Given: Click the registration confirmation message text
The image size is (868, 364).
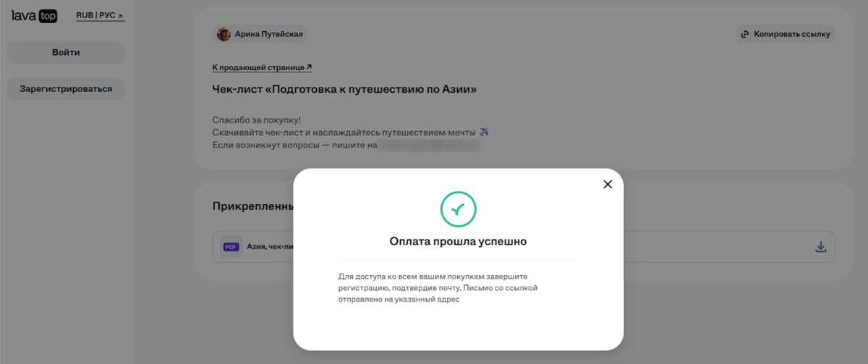Looking at the screenshot, I should pyautogui.click(x=438, y=289).
